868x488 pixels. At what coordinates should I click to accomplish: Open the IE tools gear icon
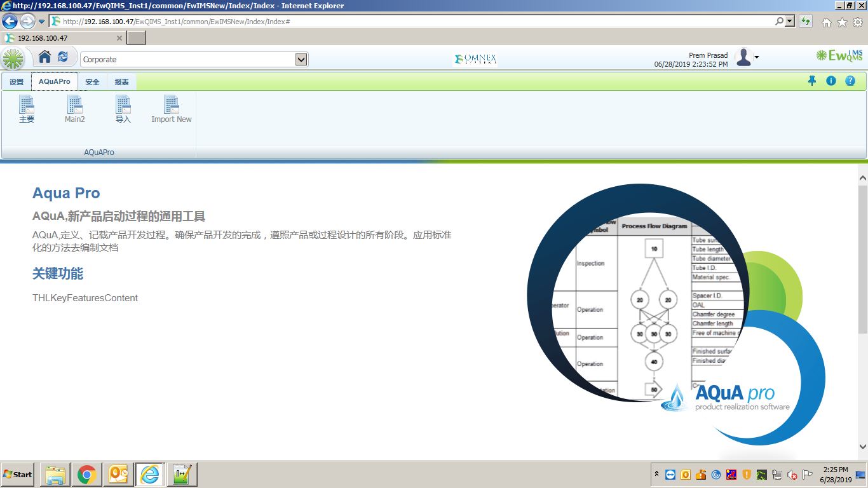click(x=858, y=22)
